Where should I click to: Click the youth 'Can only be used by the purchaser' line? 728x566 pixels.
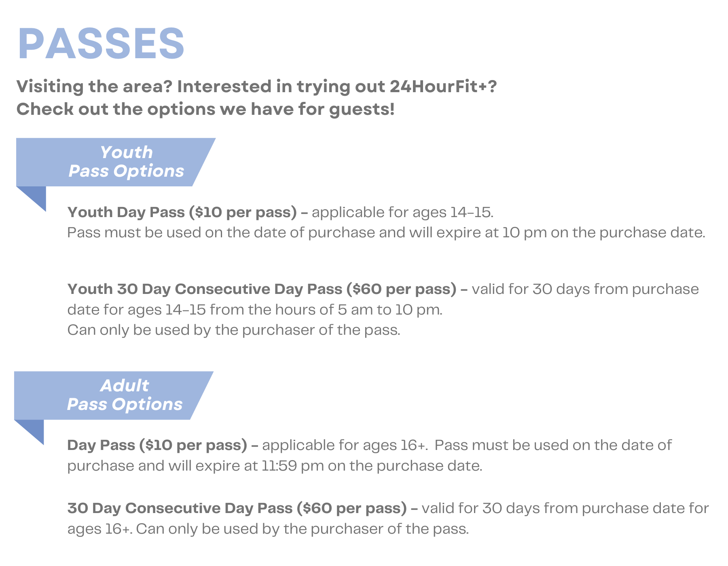tap(234, 330)
